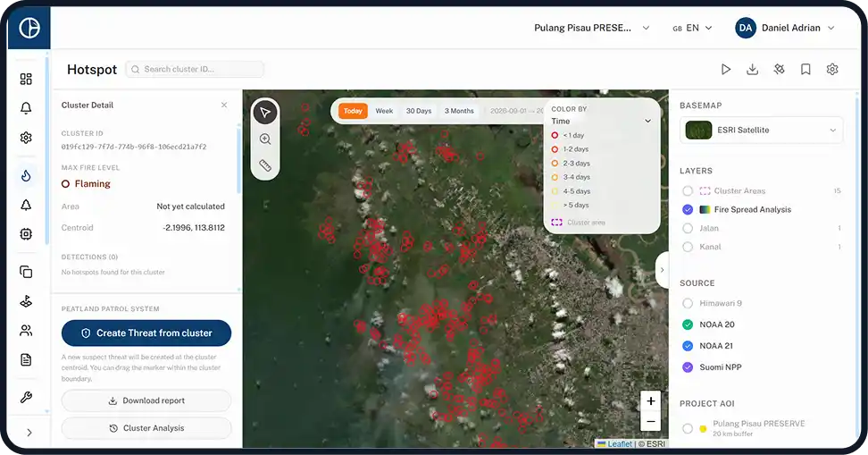
Task: Click the centroid coordinates -2.1996, 113.8112
Action: 194,228
